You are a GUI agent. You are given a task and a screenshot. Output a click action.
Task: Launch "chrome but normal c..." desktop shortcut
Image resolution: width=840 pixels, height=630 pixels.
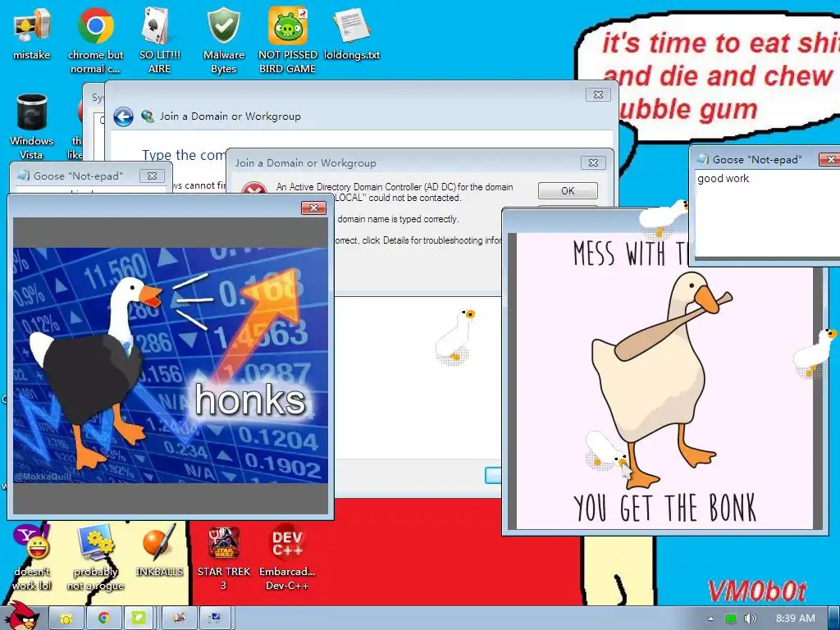pos(95,41)
